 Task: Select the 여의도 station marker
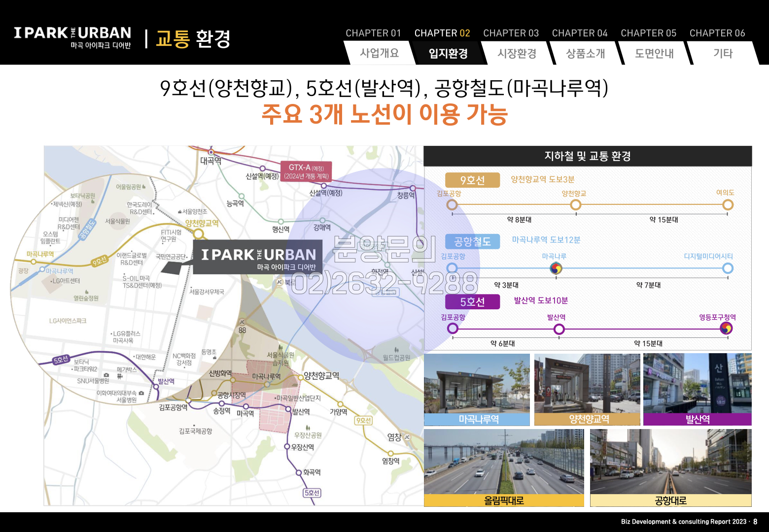(x=728, y=205)
